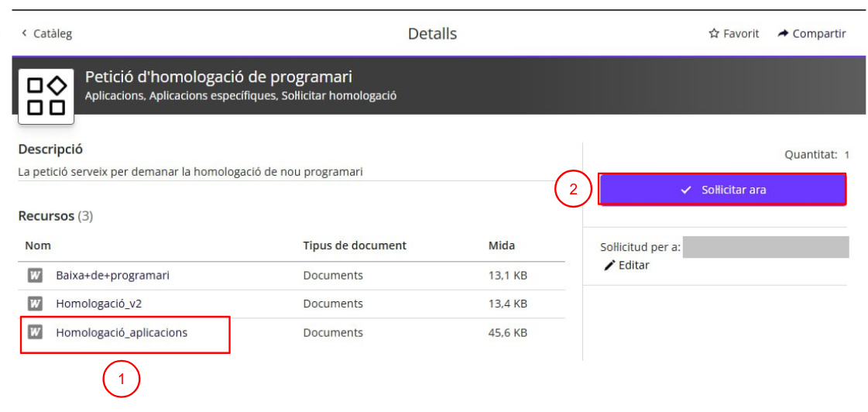Click the Quantitat value
Viewport: 868px width, 412px height.
tap(846, 155)
